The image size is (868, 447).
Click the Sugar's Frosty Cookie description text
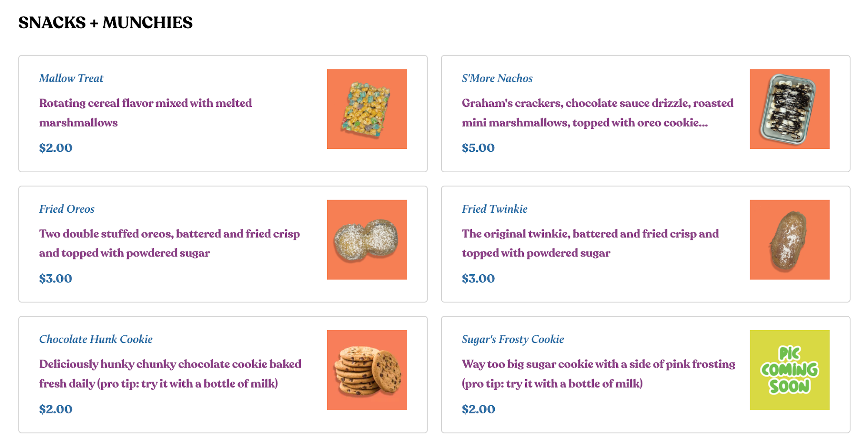[598, 374]
